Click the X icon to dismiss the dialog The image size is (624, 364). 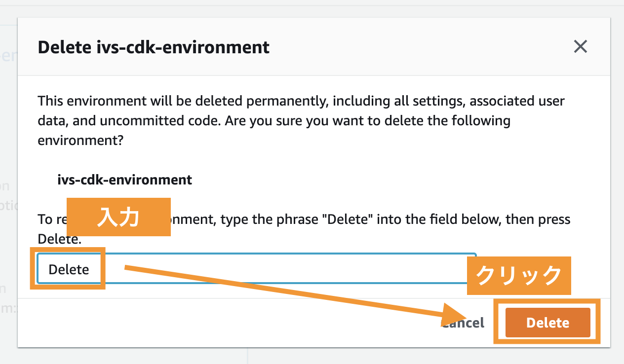pyautogui.click(x=581, y=47)
